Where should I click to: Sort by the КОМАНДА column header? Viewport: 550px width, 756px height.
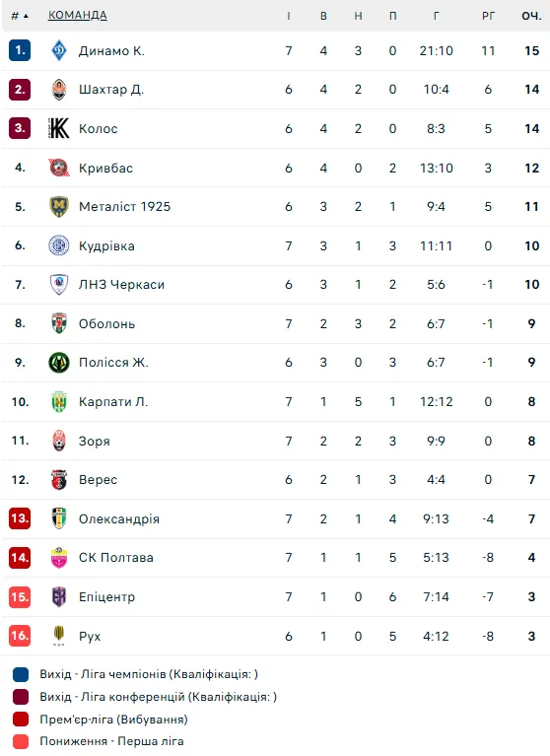tap(78, 15)
